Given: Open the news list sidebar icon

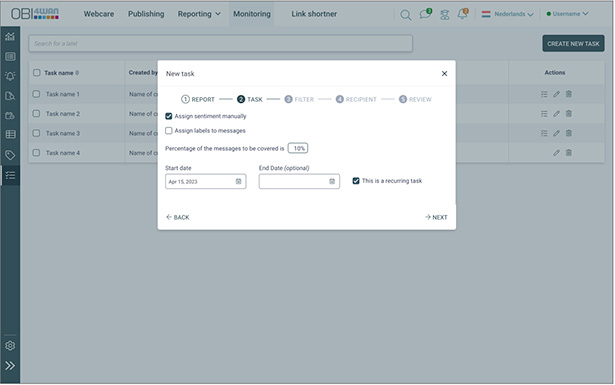Looking at the screenshot, I should [10, 56].
